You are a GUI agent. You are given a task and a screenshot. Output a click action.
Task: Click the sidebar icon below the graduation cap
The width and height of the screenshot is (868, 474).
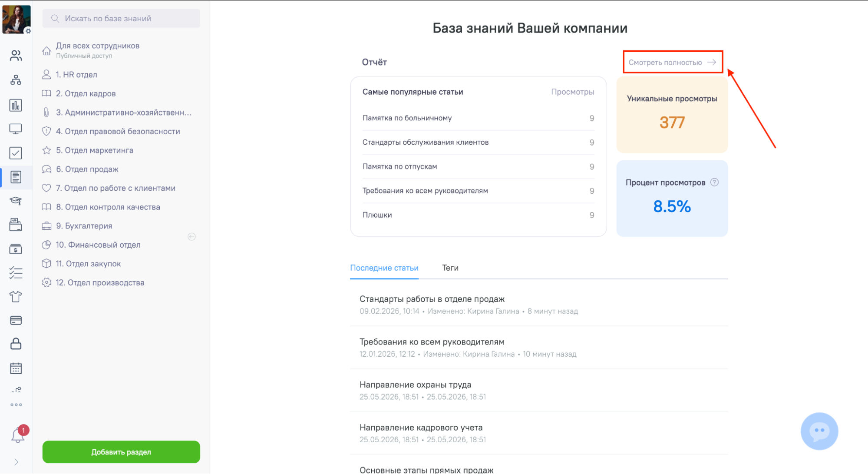click(x=16, y=225)
